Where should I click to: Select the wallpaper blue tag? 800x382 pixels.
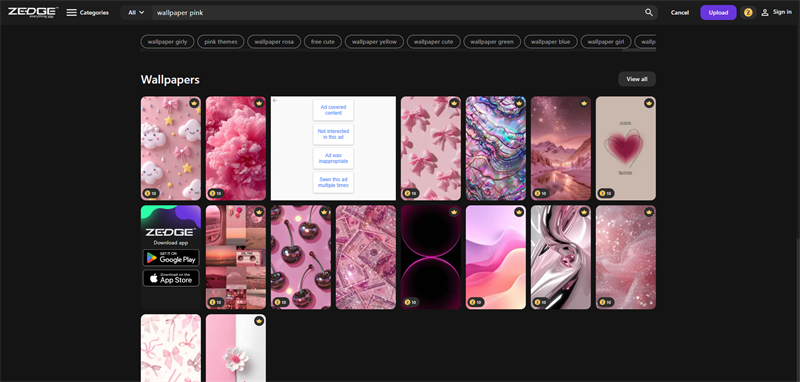551,42
